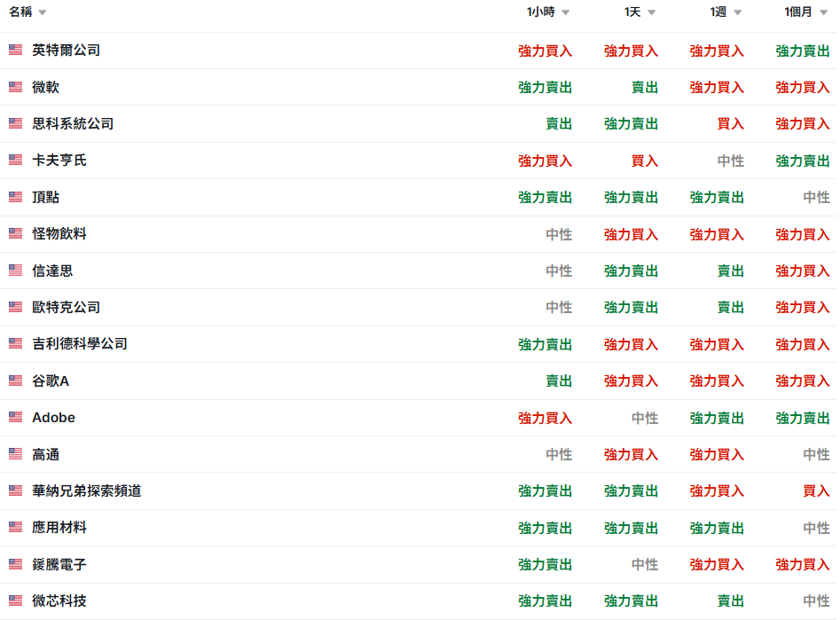Select 怪物飲料's 1小時 中性 rating
The height and width of the screenshot is (620, 840).
click(559, 234)
